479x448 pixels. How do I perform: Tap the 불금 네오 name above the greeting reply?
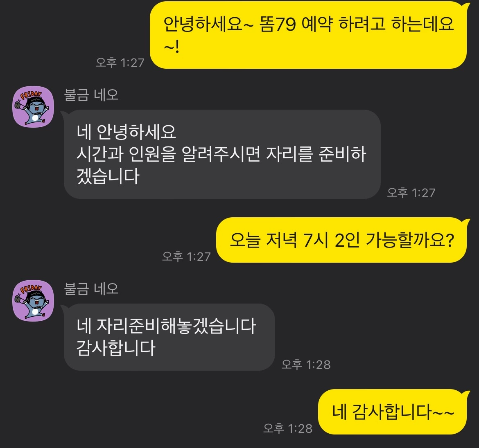click(x=91, y=95)
